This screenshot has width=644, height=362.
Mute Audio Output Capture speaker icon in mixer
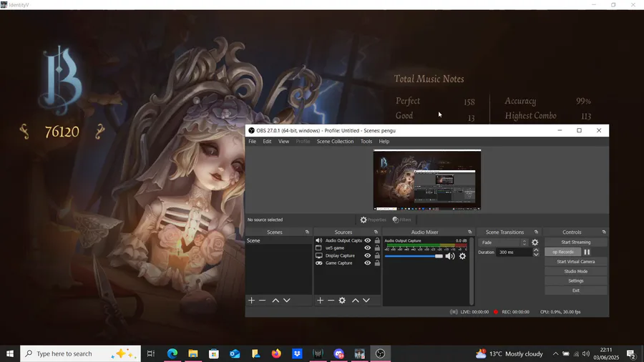(450, 256)
